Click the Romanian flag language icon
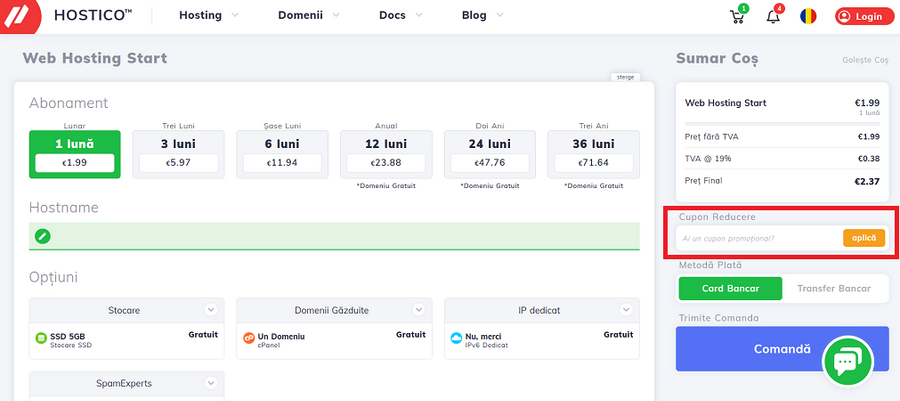The image size is (900, 401). (808, 16)
